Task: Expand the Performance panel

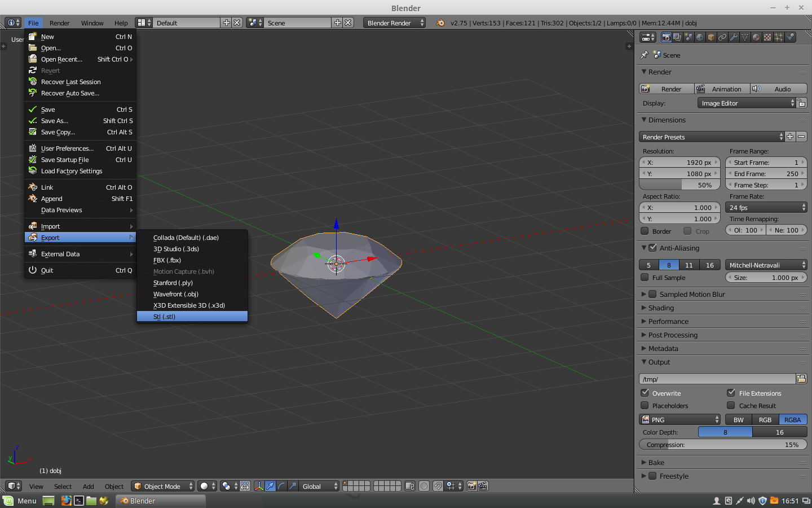Action: [x=668, y=321]
